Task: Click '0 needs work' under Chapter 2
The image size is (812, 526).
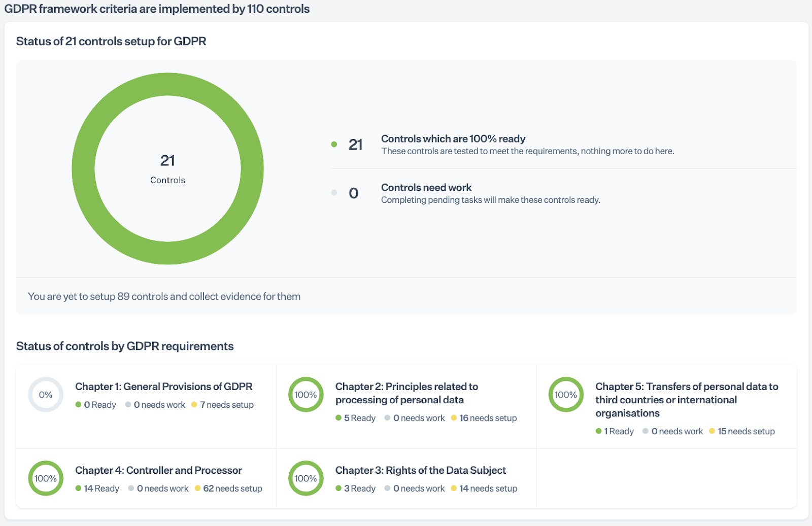Action: tap(419, 418)
